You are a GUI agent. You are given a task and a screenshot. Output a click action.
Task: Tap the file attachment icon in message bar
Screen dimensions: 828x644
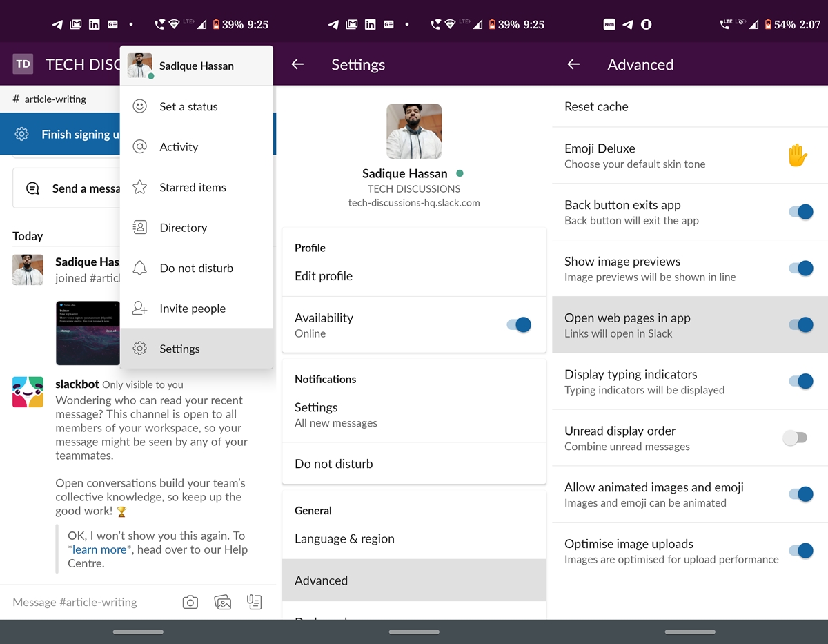click(x=255, y=602)
